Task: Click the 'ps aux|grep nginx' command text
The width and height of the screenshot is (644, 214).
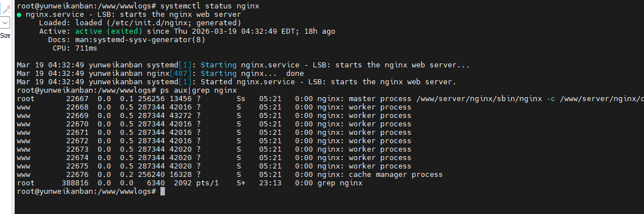Action: (x=199, y=90)
